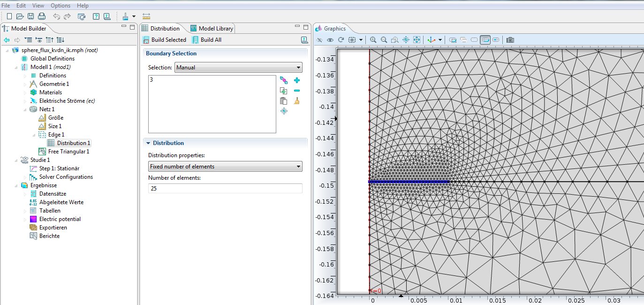The image size is (644, 305).
Task: Click the Build Selected button
Action: (164, 40)
